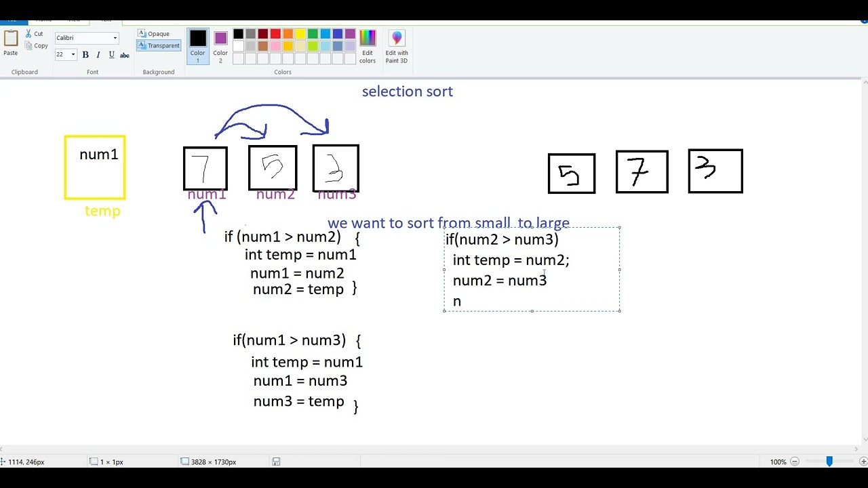
Task: Toggle Strikethrough text formatting
Action: 125,55
